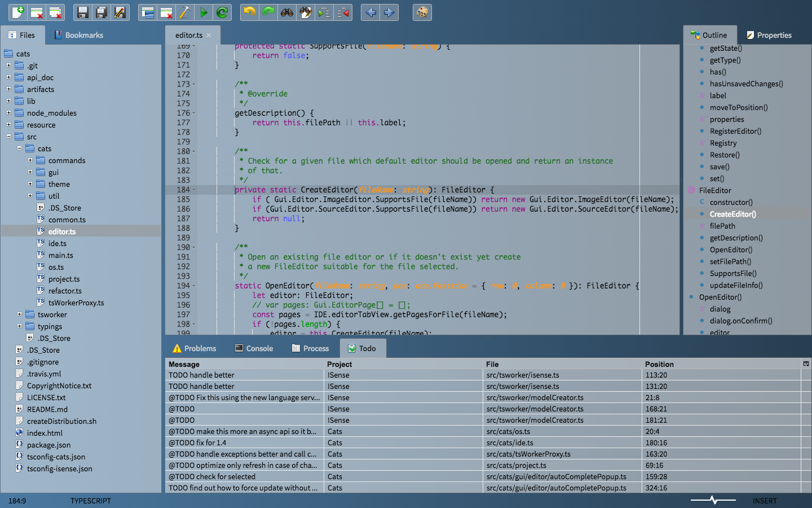Close the editor.ts tab

[x=209, y=35]
